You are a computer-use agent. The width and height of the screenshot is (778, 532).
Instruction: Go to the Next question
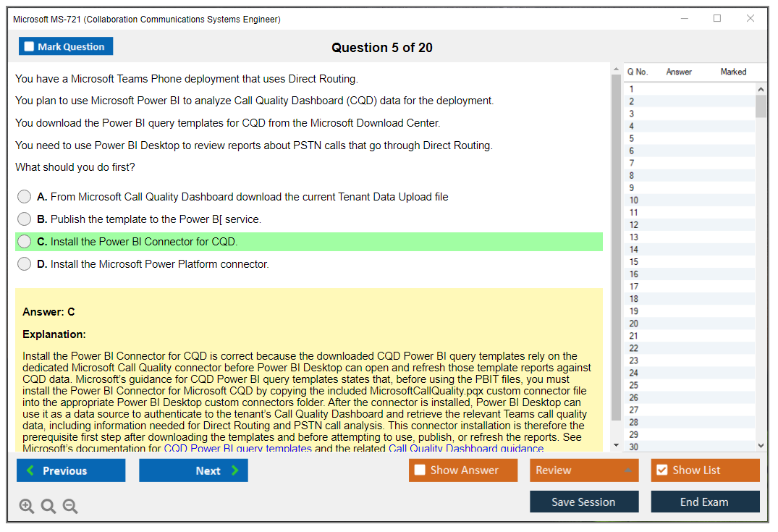click(x=193, y=470)
